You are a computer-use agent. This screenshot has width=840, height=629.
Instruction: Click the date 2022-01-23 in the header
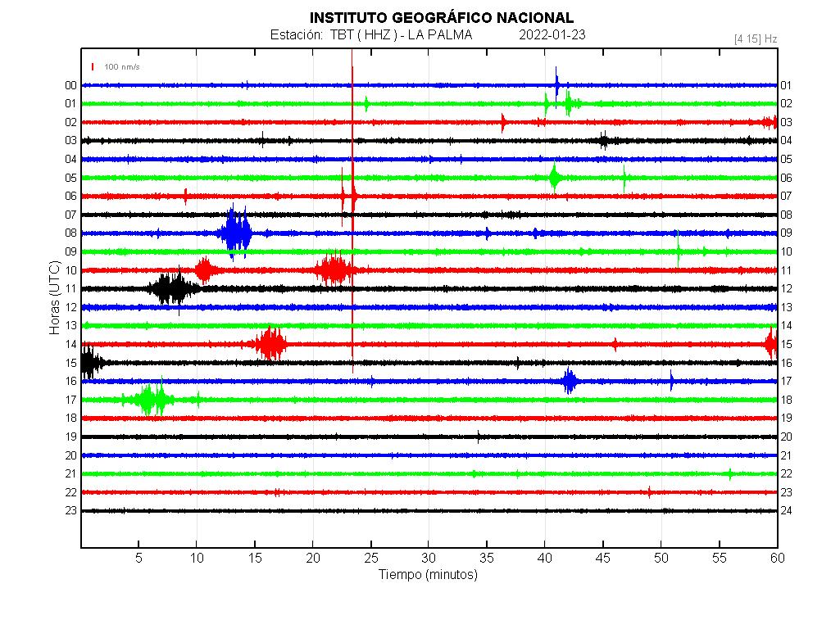[552, 34]
